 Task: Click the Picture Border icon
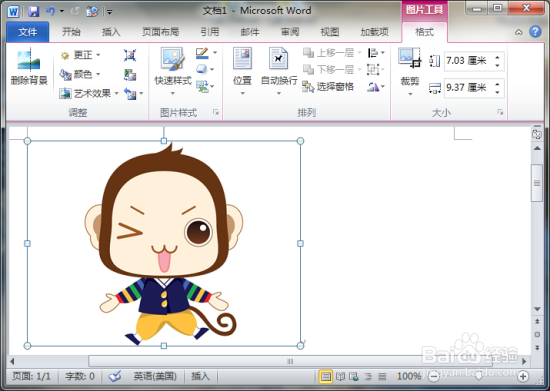tap(202, 53)
